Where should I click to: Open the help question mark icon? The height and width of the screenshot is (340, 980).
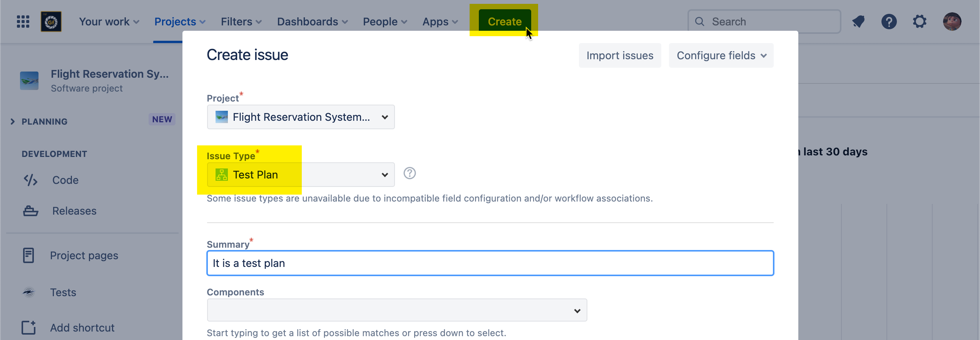pyautogui.click(x=889, y=22)
